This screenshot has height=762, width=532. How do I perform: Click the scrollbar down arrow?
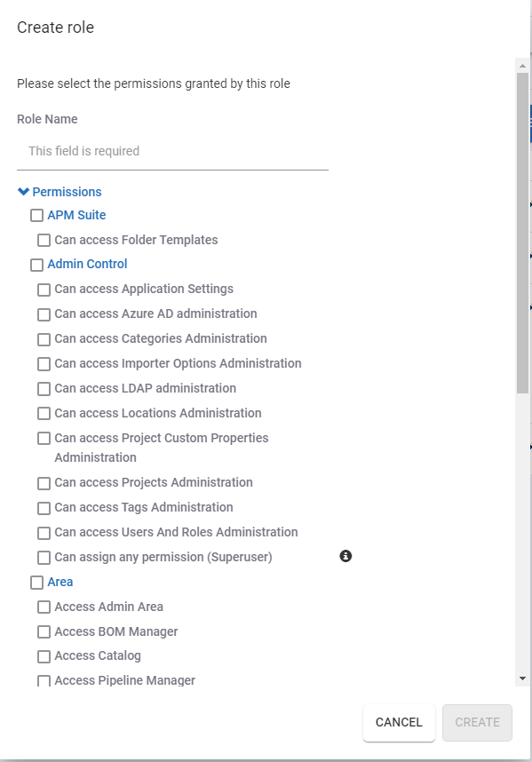coord(523,679)
